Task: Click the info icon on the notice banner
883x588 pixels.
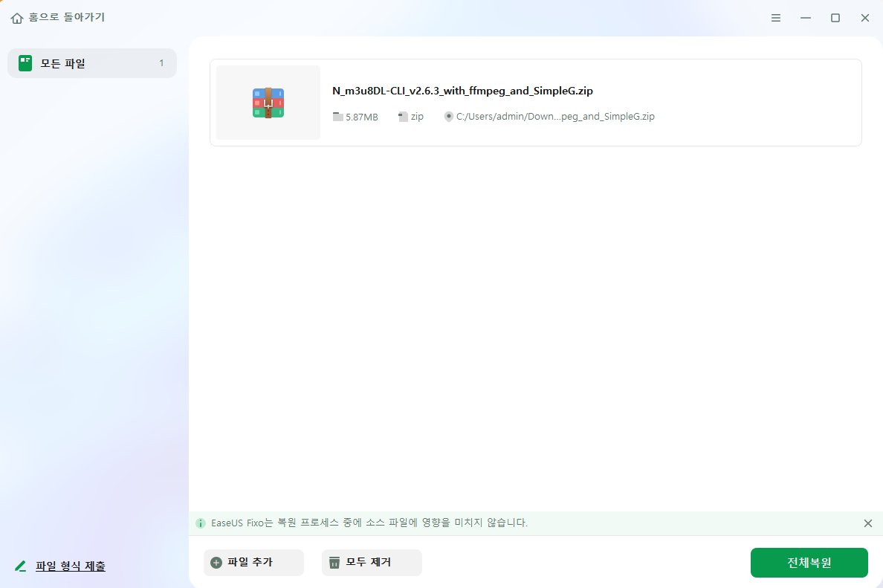Action: point(200,523)
